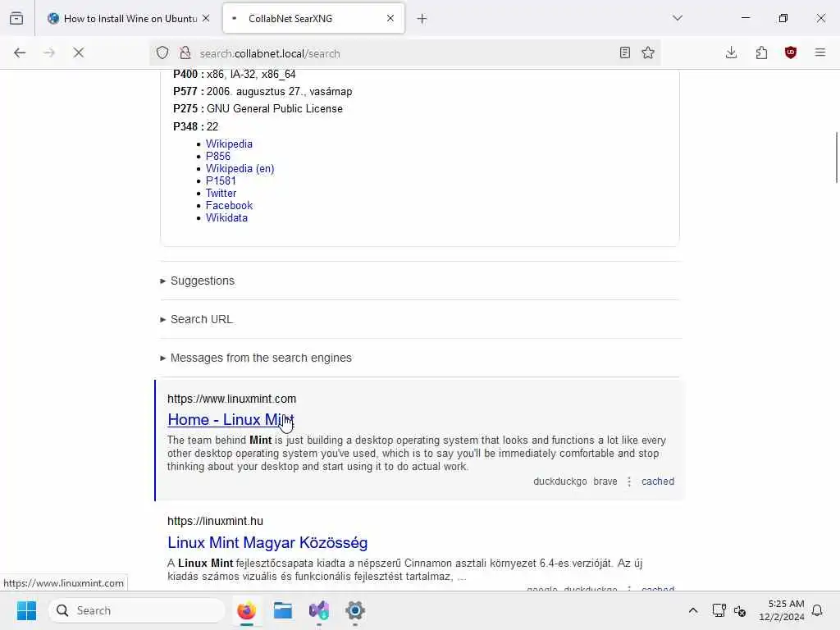Open more options dots for linuxmint.com result
This screenshot has height=630, width=840.
629,481
